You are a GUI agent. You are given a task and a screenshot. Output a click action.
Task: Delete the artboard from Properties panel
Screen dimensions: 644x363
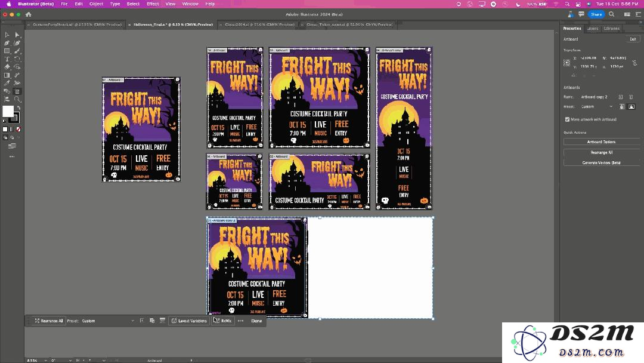pyautogui.click(x=631, y=97)
